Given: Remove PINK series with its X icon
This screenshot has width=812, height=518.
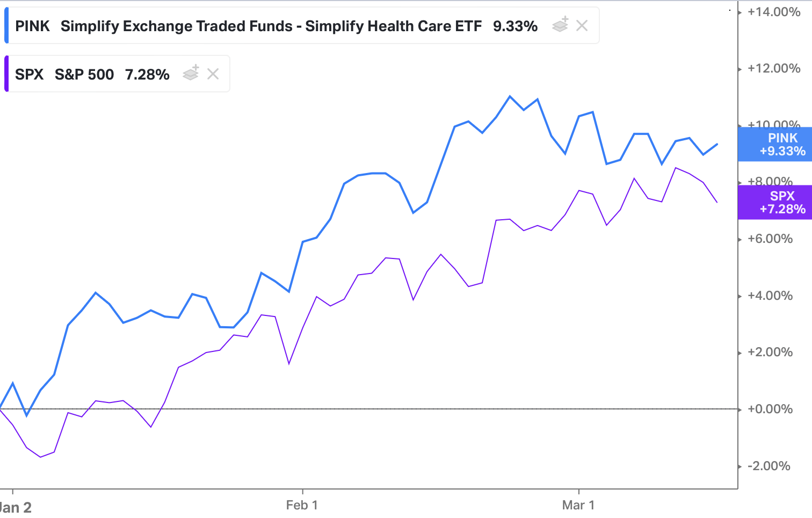Looking at the screenshot, I should pyautogui.click(x=582, y=25).
